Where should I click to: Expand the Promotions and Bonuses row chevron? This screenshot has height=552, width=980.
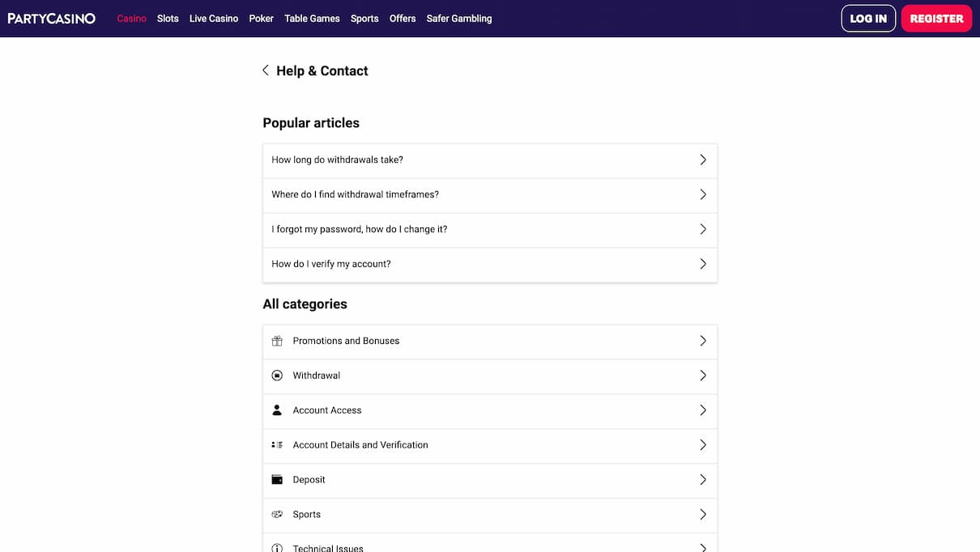pos(702,341)
